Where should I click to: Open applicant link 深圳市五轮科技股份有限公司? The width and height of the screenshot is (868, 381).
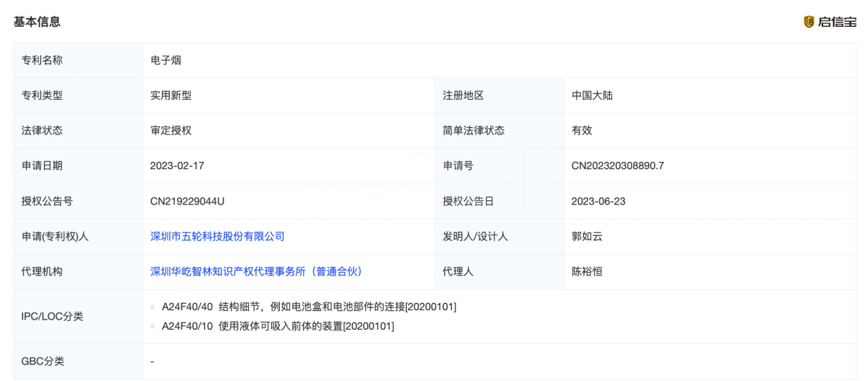pos(217,236)
